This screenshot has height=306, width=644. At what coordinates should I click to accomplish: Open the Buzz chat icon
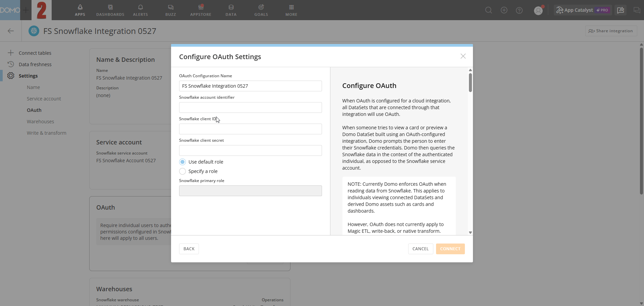click(171, 7)
